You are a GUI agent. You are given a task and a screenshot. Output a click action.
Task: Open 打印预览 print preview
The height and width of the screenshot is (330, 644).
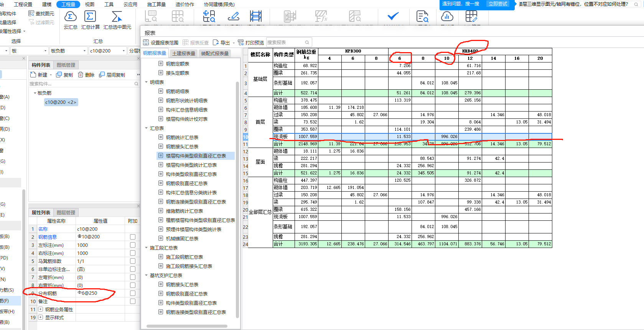click(251, 43)
